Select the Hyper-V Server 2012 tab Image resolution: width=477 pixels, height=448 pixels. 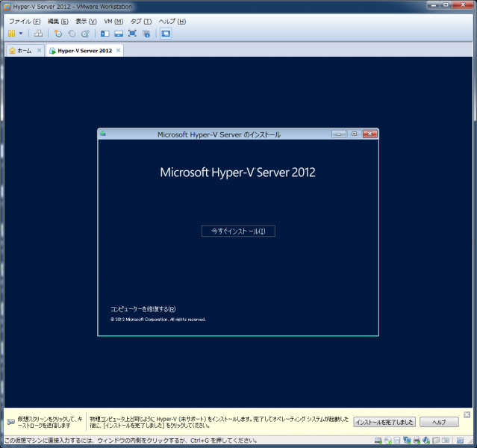85,51
